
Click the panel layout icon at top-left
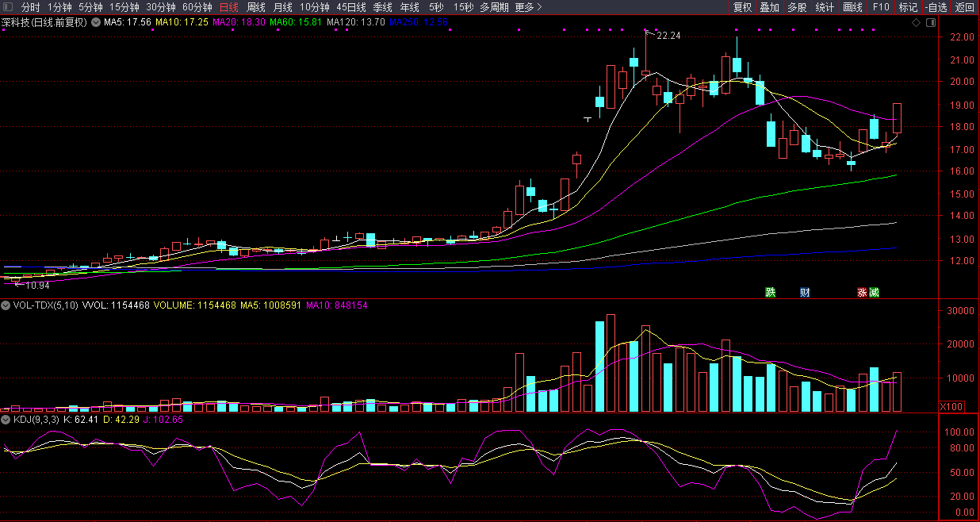pos(7,7)
